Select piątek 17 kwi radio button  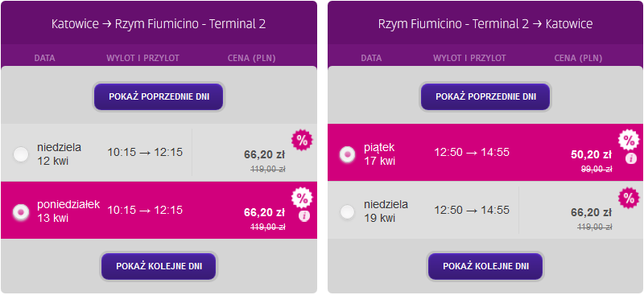point(348,154)
